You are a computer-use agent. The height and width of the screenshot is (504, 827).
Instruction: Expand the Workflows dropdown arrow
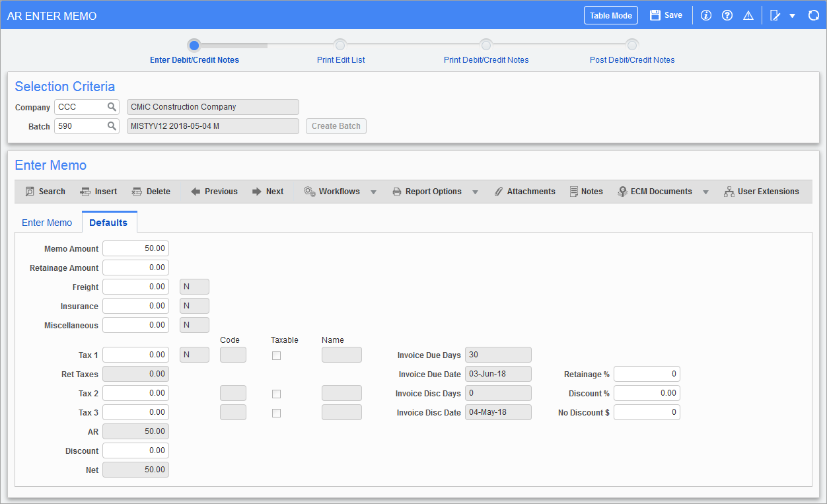373,192
